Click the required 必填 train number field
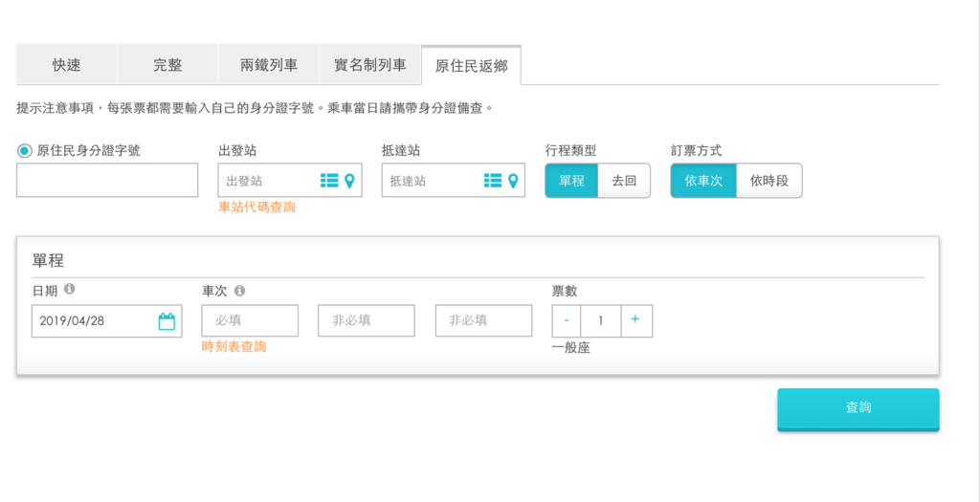Screen dimensions: 980x502 click(x=250, y=321)
